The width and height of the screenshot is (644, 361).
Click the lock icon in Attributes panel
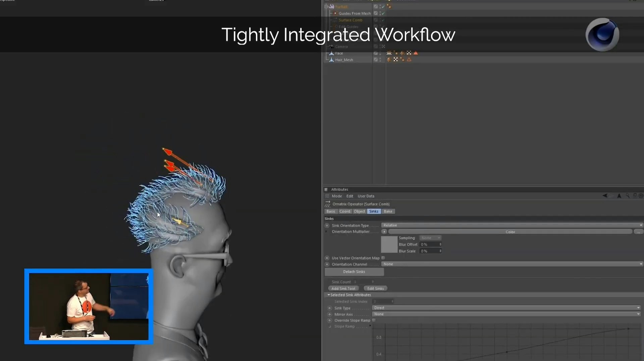(635, 196)
